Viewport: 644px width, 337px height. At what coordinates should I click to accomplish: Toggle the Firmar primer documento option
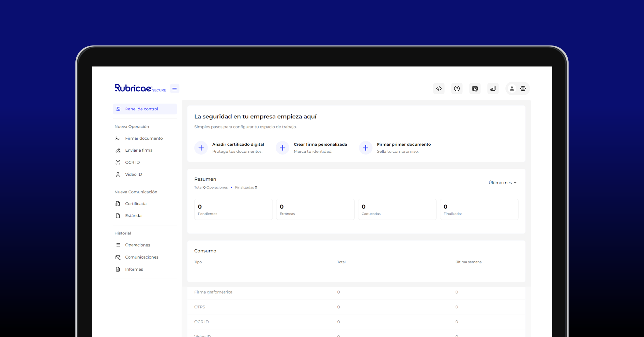[365, 147]
